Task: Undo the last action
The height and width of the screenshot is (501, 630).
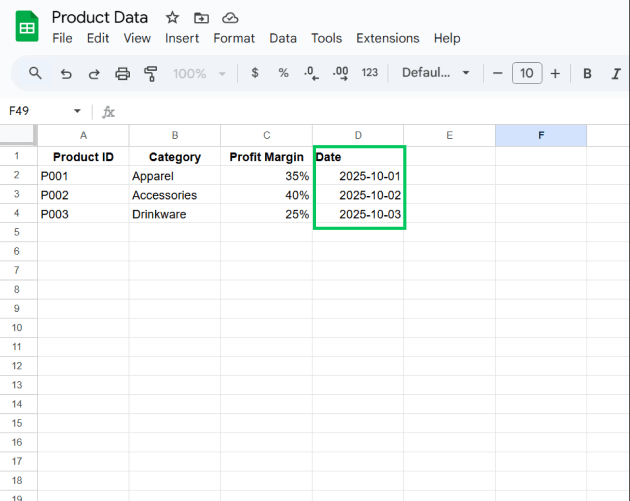Action: click(66, 73)
